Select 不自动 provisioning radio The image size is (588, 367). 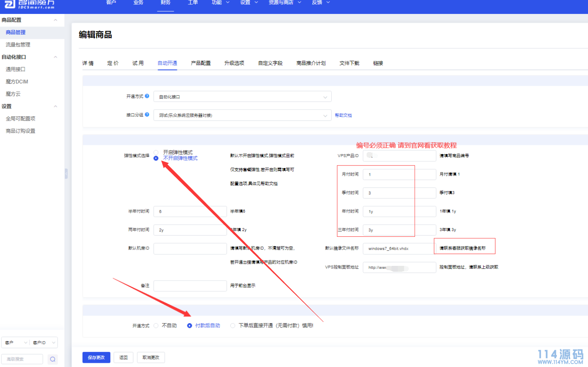[x=156, y=326]
